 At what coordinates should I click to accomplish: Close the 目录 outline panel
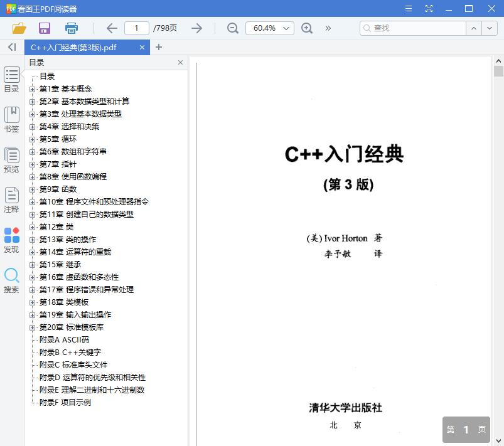click(180, 62)
